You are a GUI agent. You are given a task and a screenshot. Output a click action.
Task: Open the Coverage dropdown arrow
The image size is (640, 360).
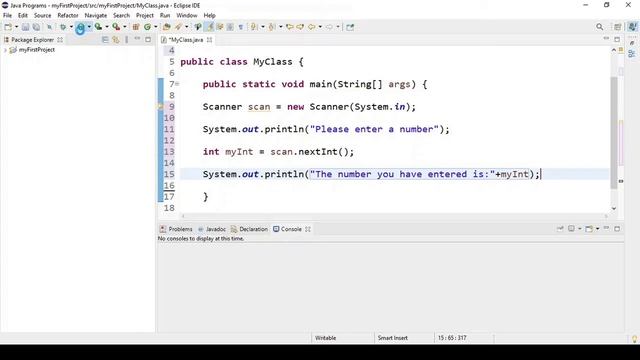tap(107, 27)
